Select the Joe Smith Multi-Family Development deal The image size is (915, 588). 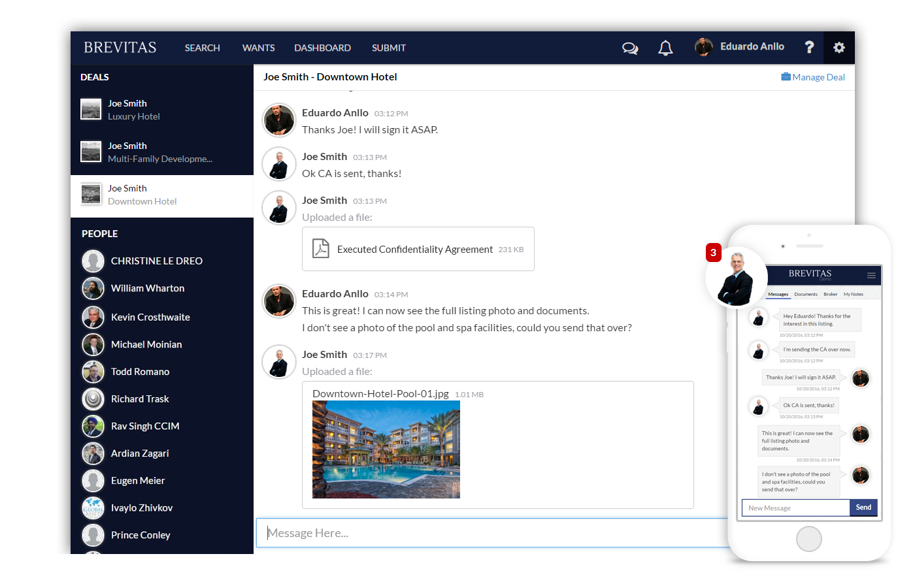coord(162,152)
